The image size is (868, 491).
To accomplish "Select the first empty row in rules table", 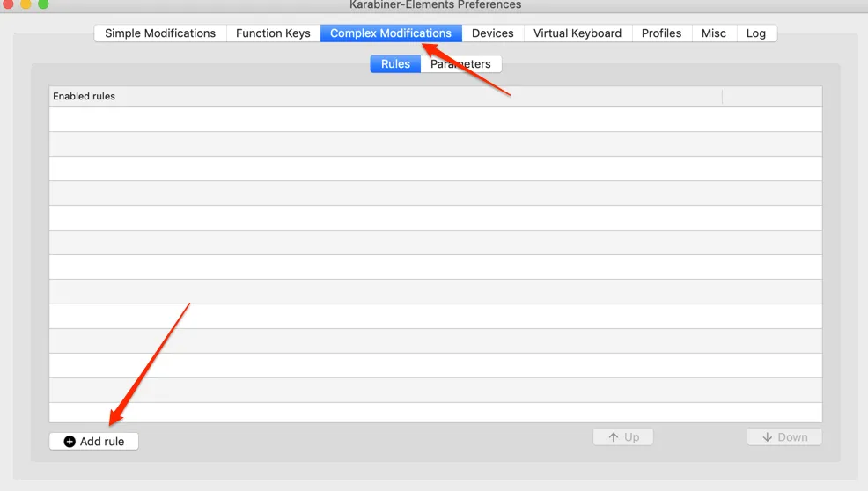I will (436, 120).
